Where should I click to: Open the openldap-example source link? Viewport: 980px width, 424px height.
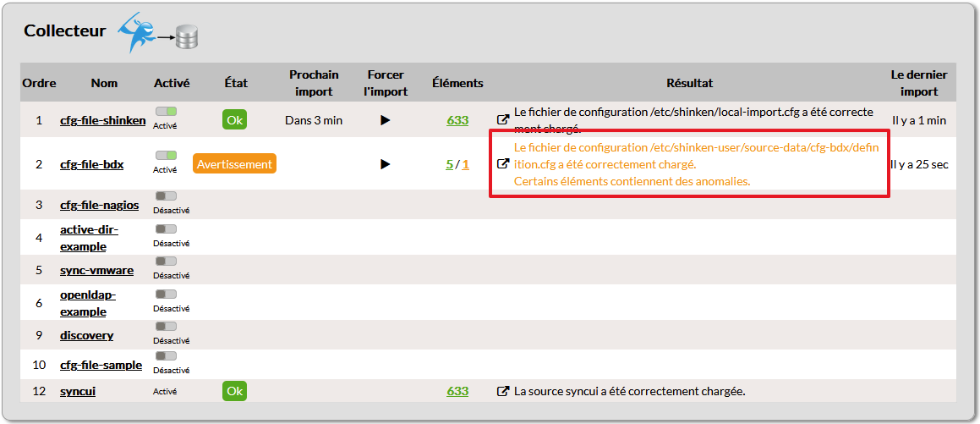87,303
